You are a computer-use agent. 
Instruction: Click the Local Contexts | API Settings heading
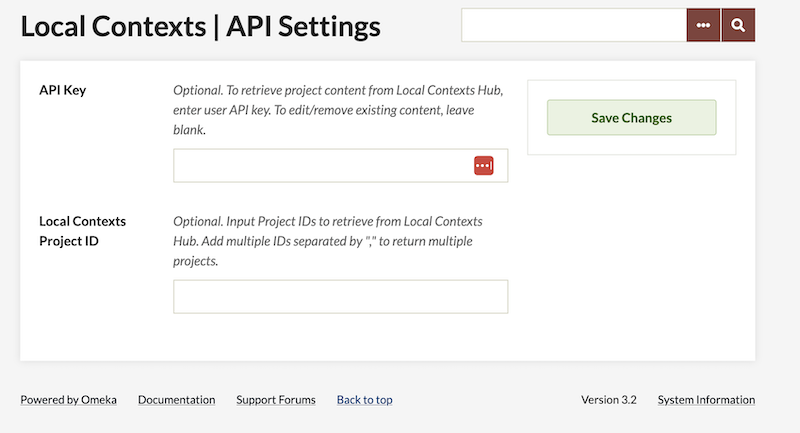click(x=200, y=26)
